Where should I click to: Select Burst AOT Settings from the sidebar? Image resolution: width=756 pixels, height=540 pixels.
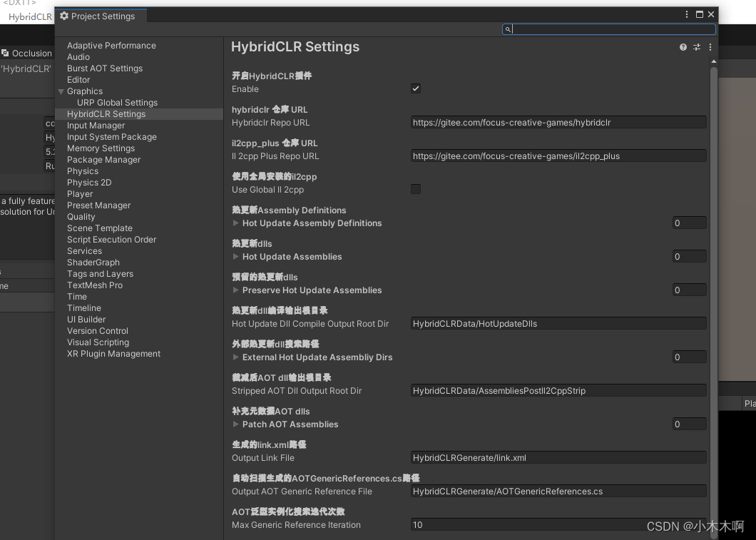click(x=104, y=68)
